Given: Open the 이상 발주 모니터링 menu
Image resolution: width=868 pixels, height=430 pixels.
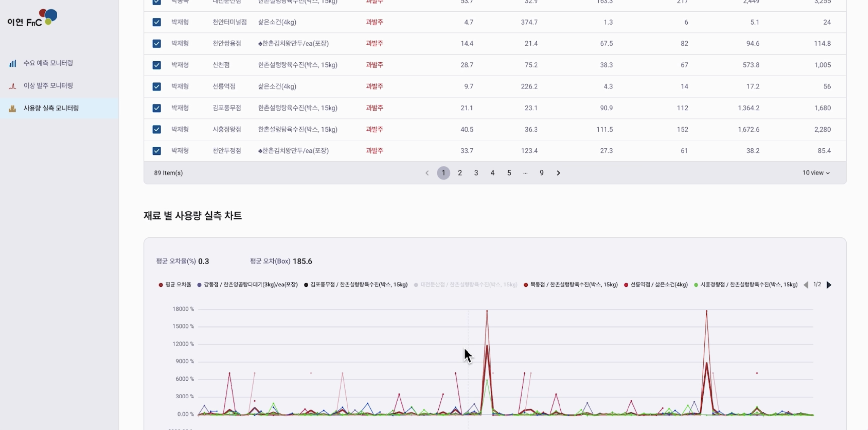Looking at the screenshot, I should point(48,86).
